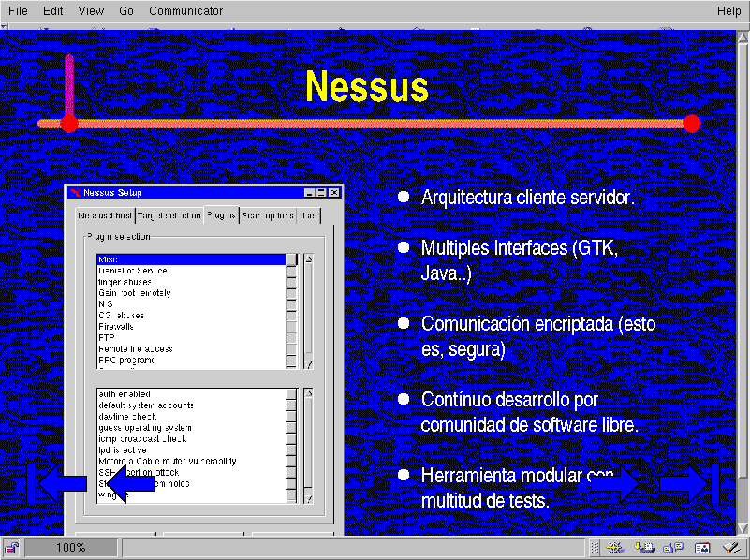750x560 pixels.
Task: Select the User tab in Nessus Setup
Action: pyautogui.click(x=309, y=215)
